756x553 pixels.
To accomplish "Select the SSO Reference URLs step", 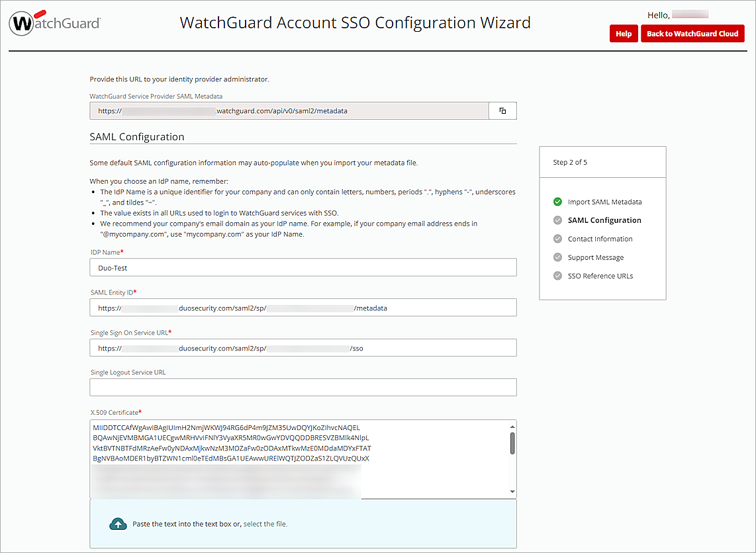I will click(x=599, y=276).
